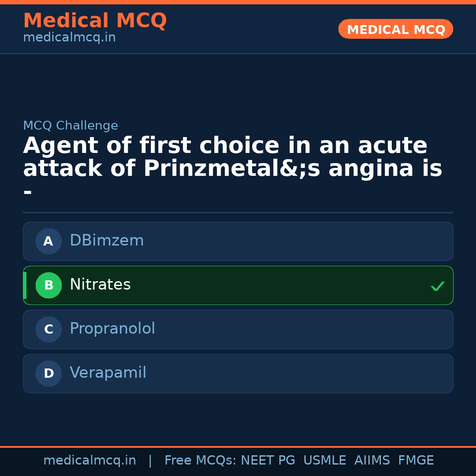Screen dimensions: 476x476
Task: Click the MCQ Challenge label
Action: [x=71, y=126]
